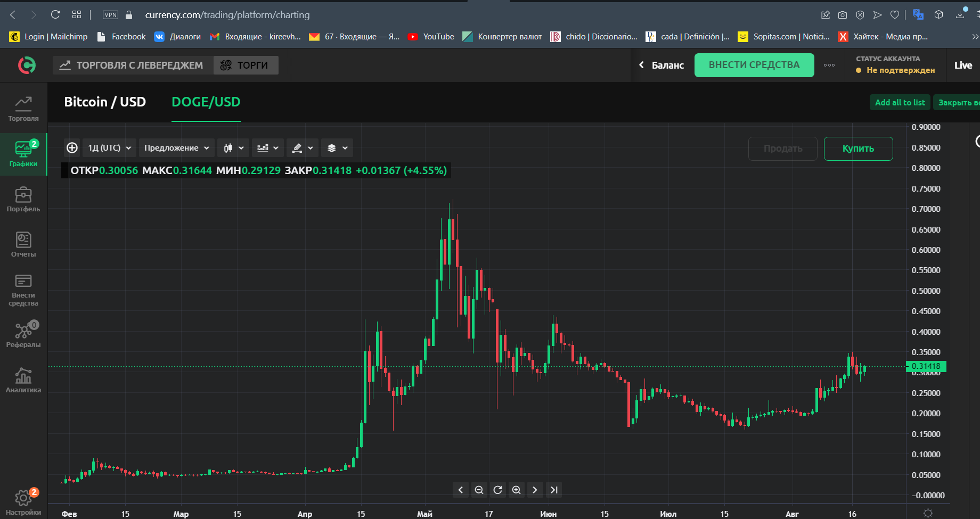Open the layers dropdown
This screenshot has height=519, width=980.
pyautogui.click(x=337, y=148)
